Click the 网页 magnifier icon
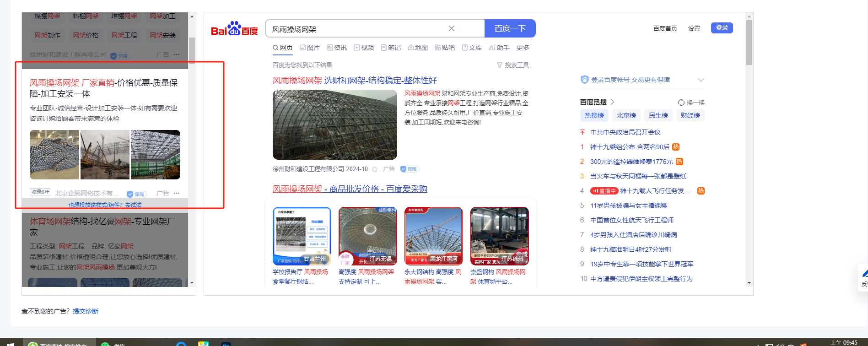Viewport: 868px width, 346px height. pyautogui.click(x=275, y=48)
